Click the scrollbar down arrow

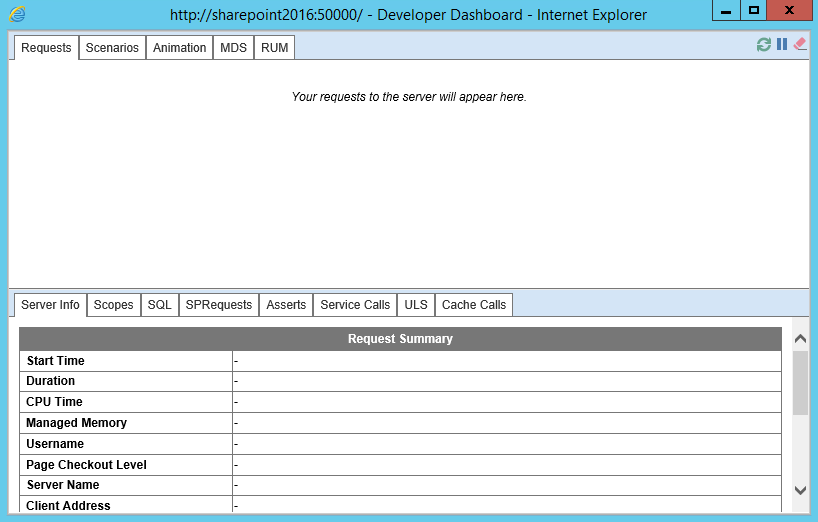tap(800, 490)
